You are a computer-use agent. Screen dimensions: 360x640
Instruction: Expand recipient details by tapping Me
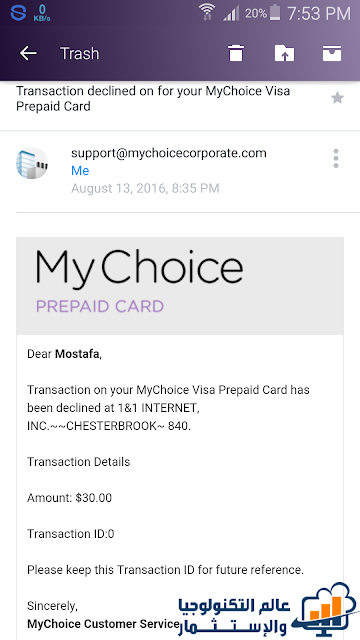point(80,171)
